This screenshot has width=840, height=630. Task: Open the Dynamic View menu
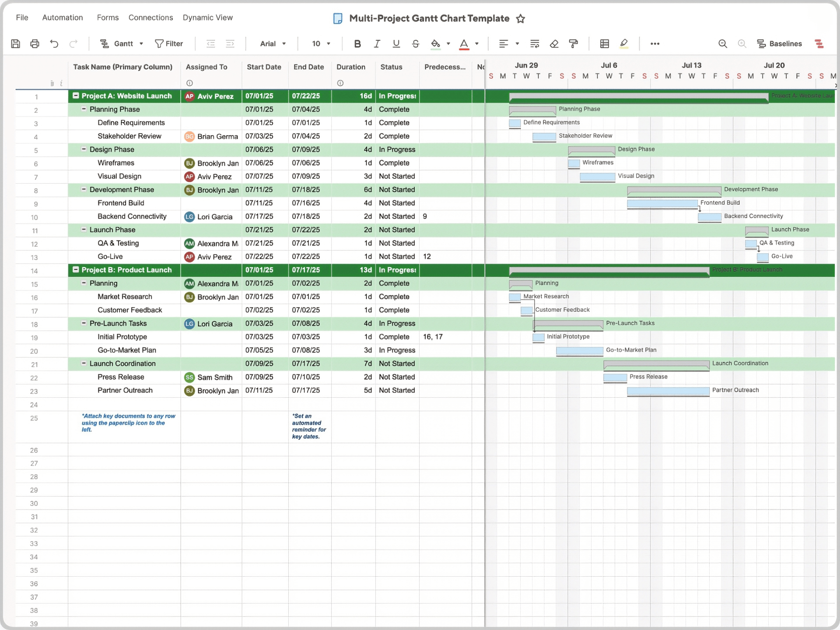click(208, 17)
